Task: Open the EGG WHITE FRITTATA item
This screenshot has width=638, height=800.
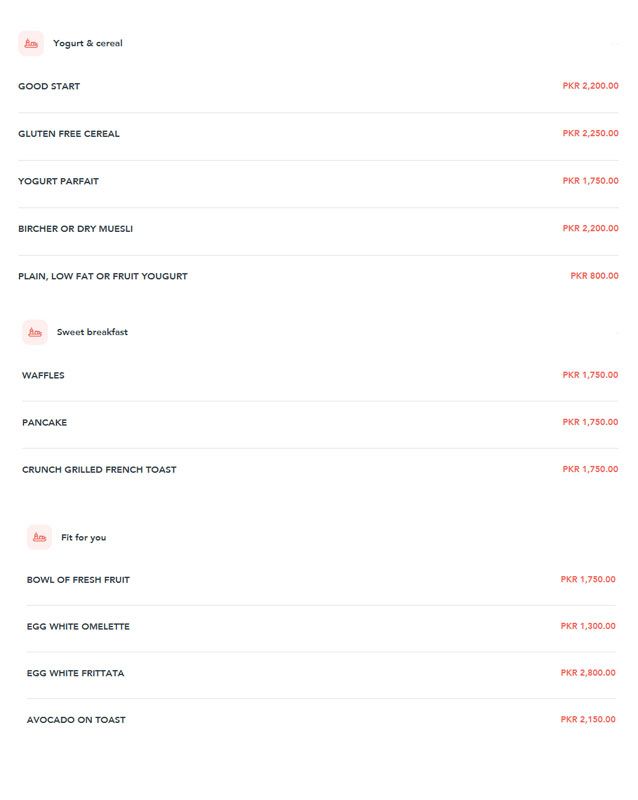Action: (x=321, y=673)
